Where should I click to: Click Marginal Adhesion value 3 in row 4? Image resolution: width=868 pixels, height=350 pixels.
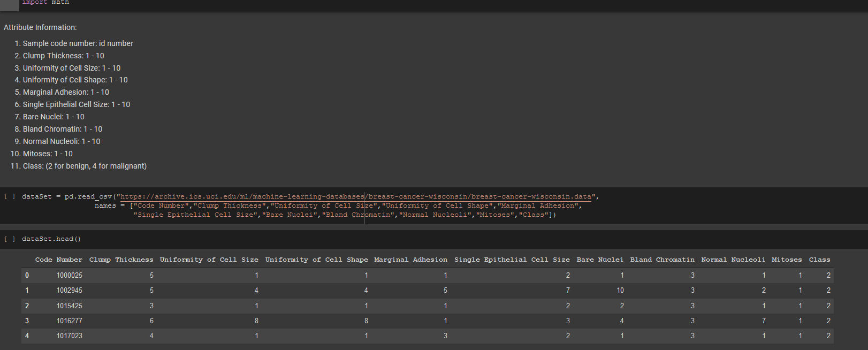(445, 336)
